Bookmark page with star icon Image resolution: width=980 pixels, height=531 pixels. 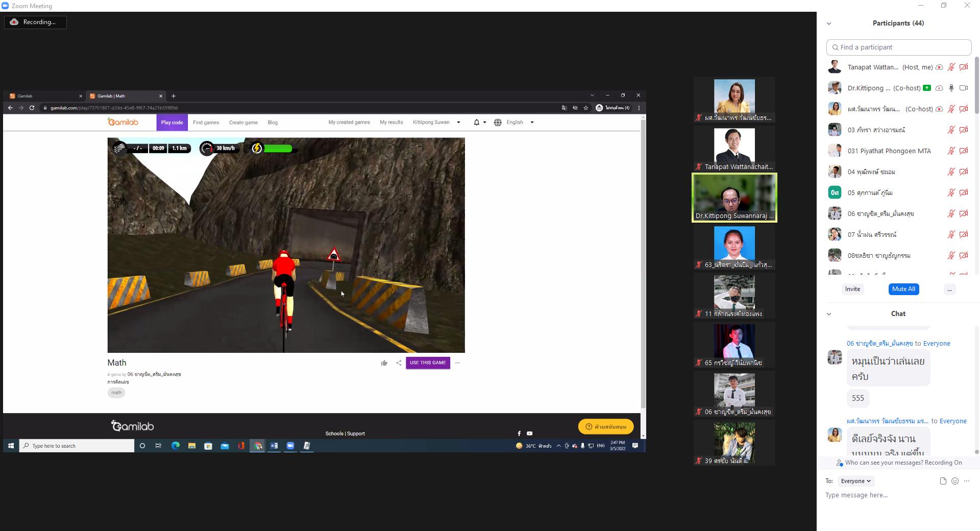click(586, 108)
